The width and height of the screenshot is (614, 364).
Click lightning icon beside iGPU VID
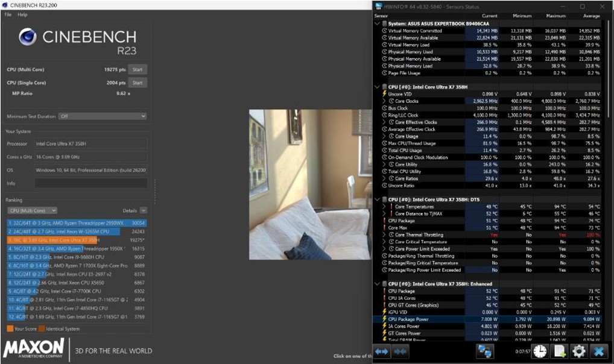click(385, 312)
